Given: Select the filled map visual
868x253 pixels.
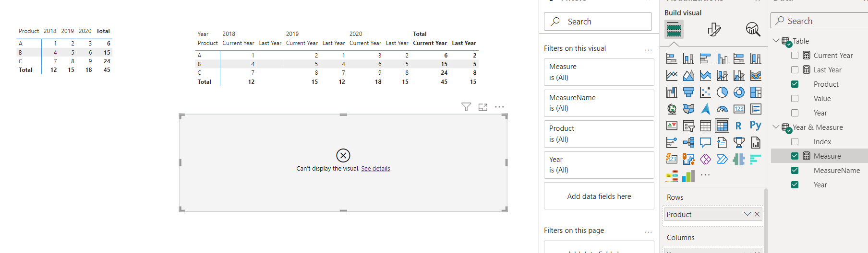Looking at the screenshot, I should (x=688, y=109).
